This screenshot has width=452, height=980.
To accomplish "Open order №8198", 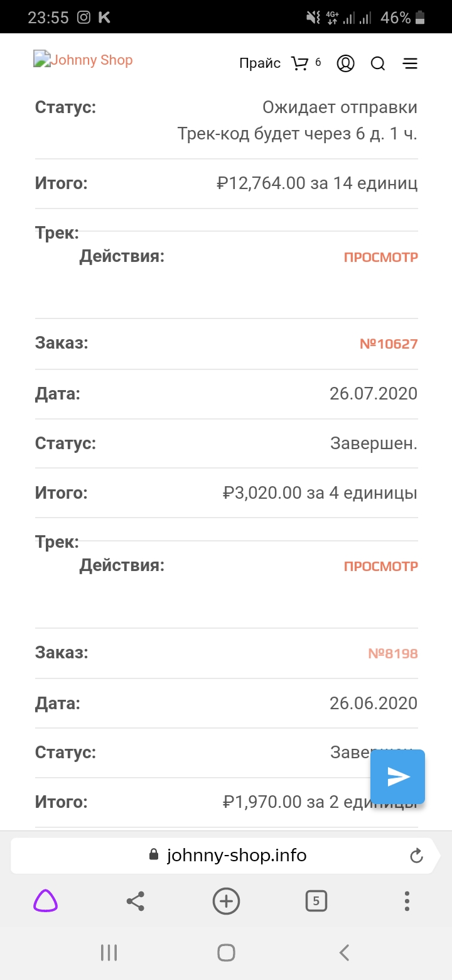I will 392,653.
